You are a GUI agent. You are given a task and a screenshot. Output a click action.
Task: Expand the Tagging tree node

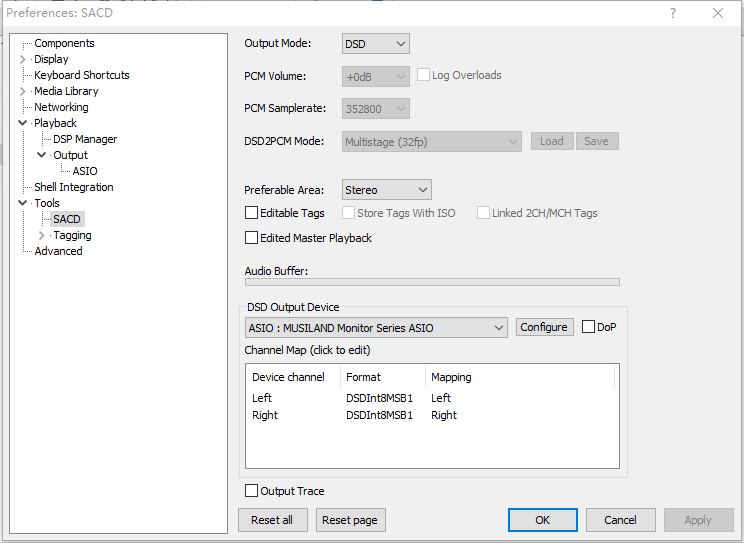(41, 235)
